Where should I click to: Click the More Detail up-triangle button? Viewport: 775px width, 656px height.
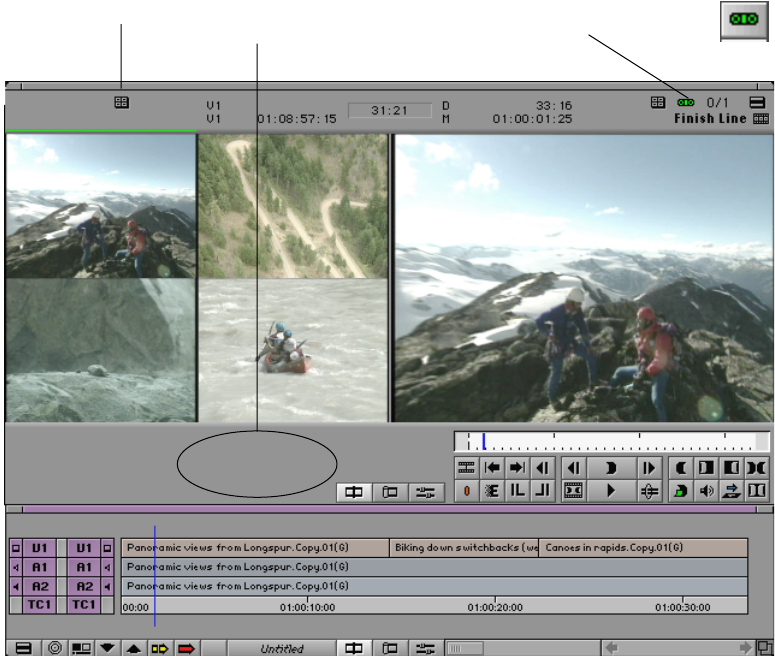click(x=133, y=648)
